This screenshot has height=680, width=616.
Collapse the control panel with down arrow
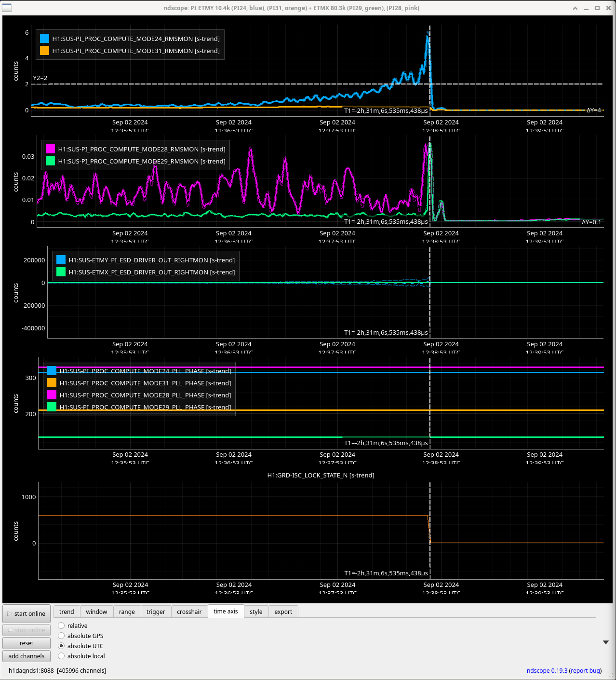(x=606, y=642)
